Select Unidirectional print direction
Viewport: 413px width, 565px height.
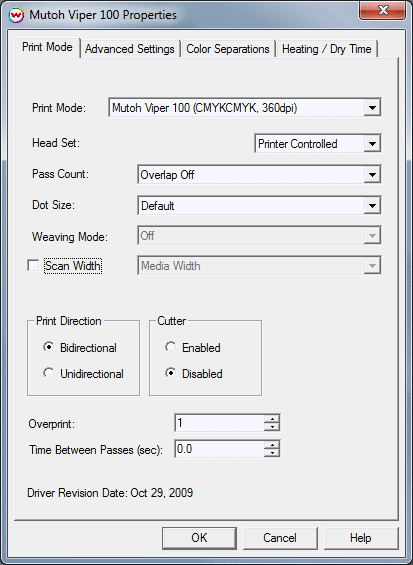click(49, 373)
